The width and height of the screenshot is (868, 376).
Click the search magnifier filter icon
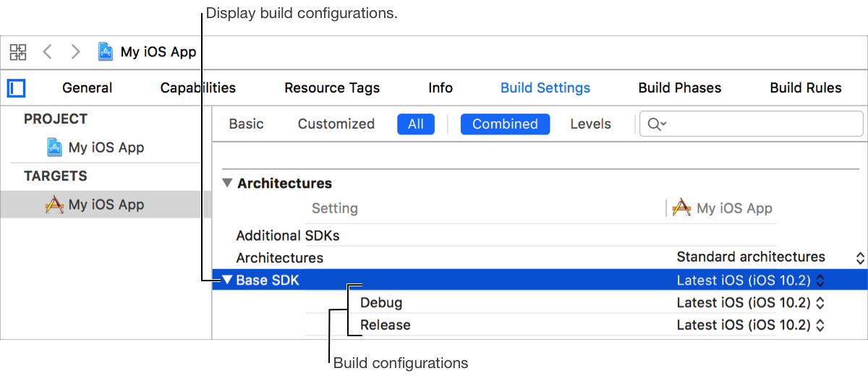(655, 124)
